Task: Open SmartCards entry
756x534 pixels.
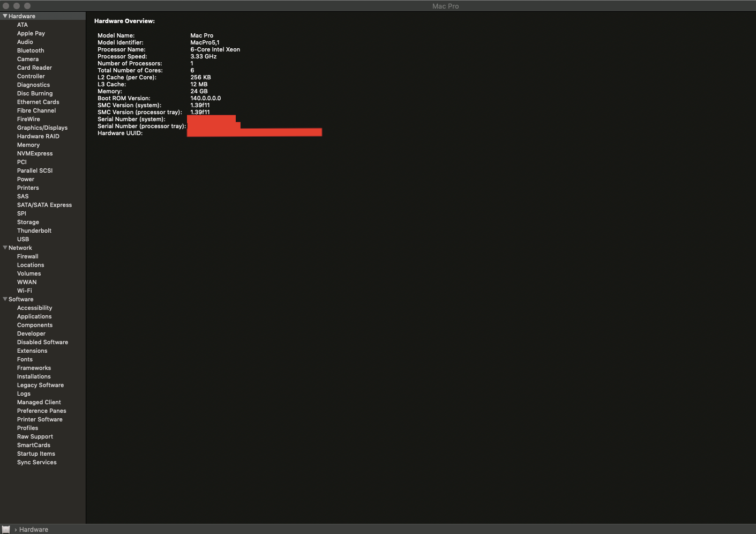Action: 34,445
